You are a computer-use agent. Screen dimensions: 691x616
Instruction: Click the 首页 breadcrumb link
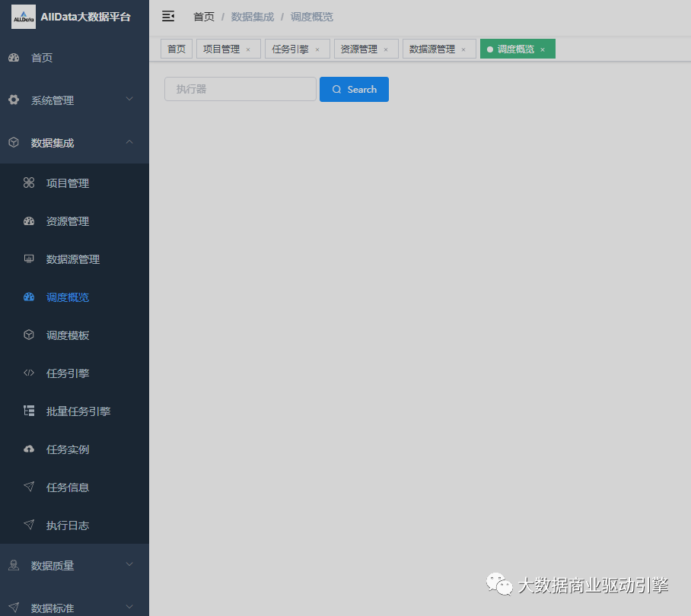[204, 17]
